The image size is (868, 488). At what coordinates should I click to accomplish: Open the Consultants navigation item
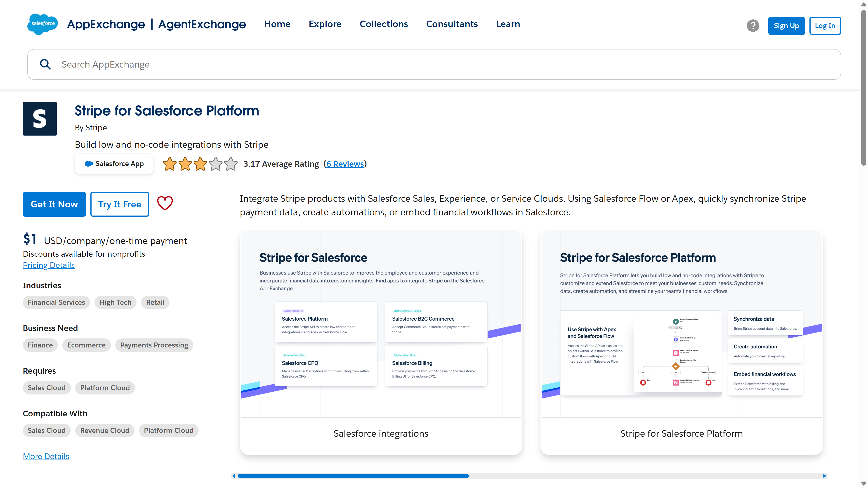[452, 24]
